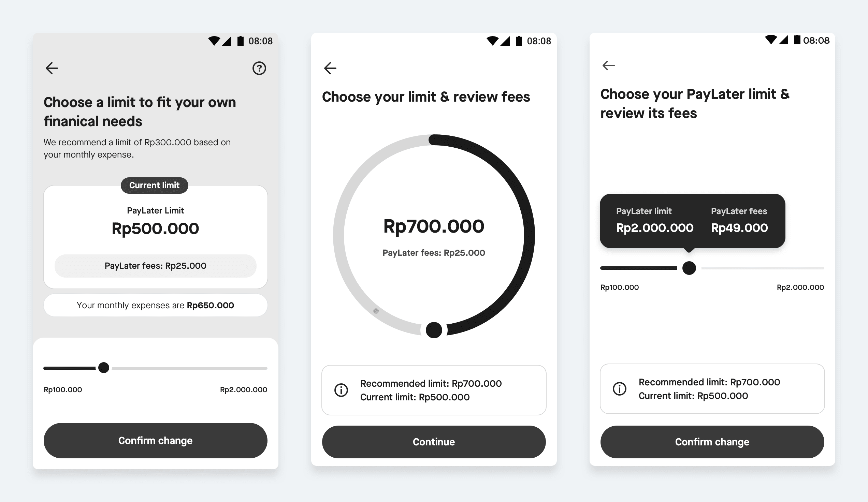Screen dimensions: 868x502
Task: Click the back arrow on third screen
Action: (609, 66)
